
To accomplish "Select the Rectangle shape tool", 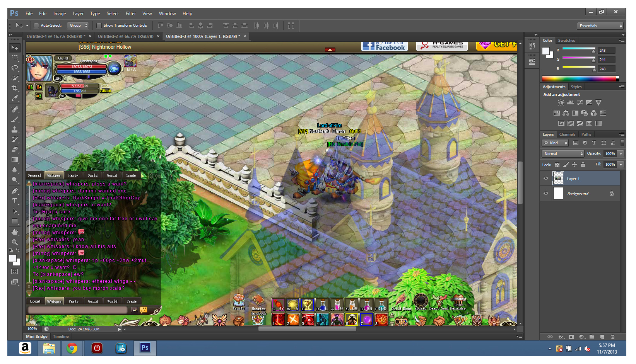I will pyautogui.click(x=15, y=221).
